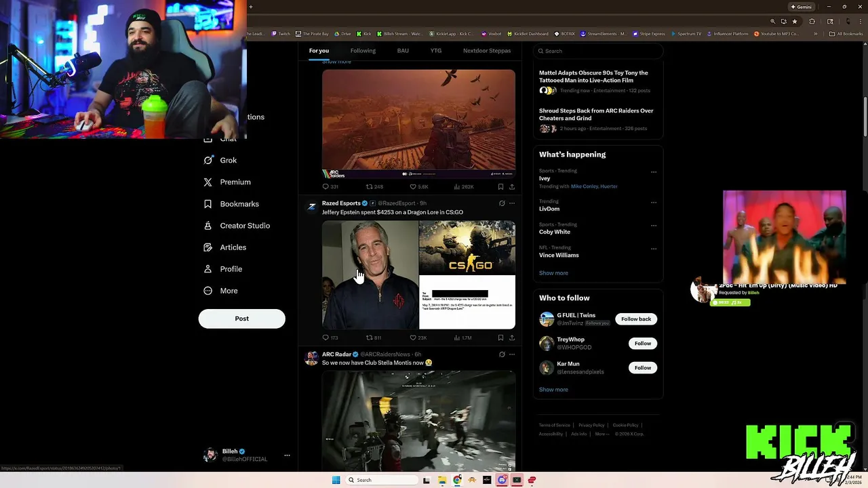868x488 pixels.
Task: Open Bookmarks in the sidebar
Action: coord(231,204)
